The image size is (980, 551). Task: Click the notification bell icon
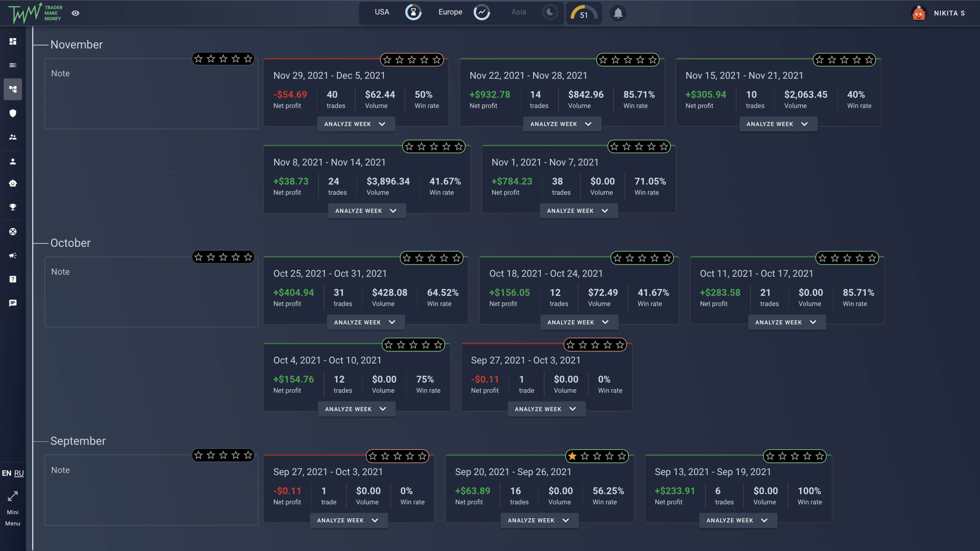coord(618,13)
